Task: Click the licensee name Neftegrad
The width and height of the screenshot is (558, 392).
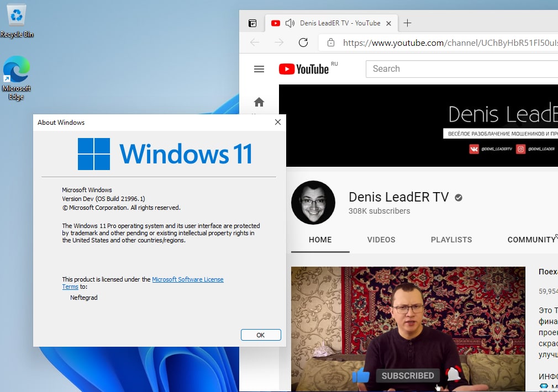Action: pos(83,298)
